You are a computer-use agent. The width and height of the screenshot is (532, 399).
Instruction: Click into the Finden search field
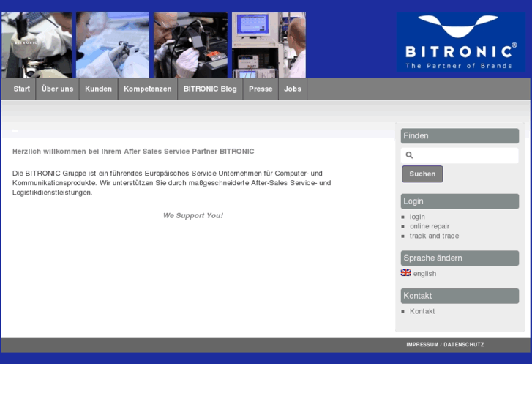(x=460, y=155)
